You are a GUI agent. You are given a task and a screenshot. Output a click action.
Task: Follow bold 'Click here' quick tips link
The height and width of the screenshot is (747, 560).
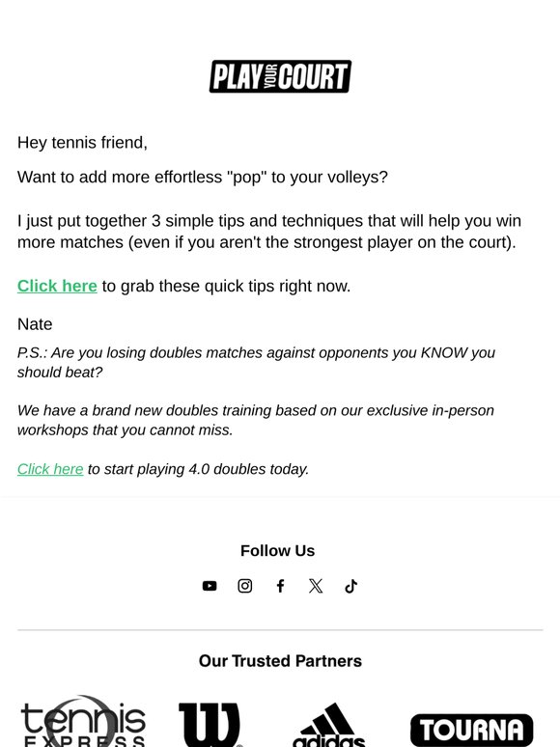point(57,286)
